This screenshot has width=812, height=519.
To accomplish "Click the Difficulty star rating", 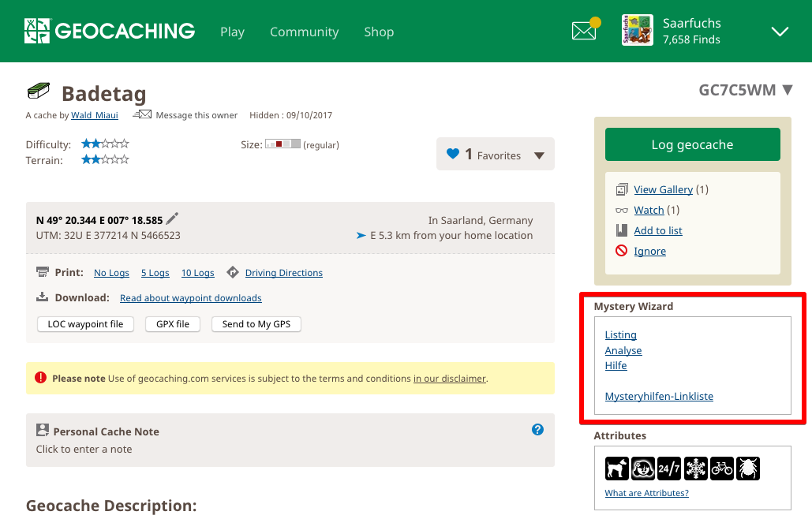I will 105,144.
